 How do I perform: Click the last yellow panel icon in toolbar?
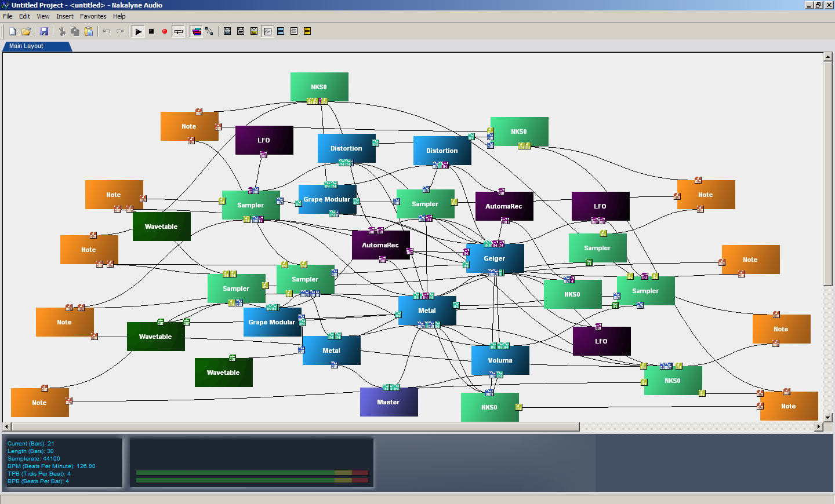coord(307,31)
